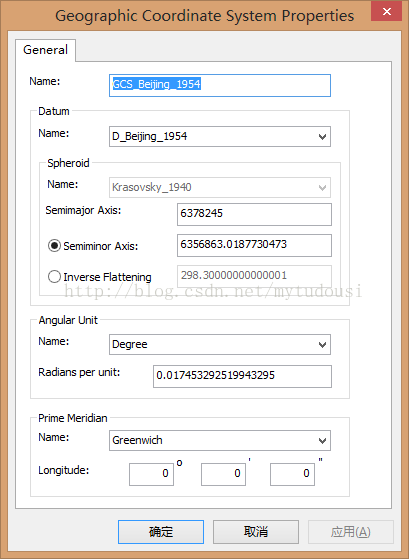Click the dialog title Geographic Coordinate System Properties
This screenshot has width=409, height=560.
(204, 16)
